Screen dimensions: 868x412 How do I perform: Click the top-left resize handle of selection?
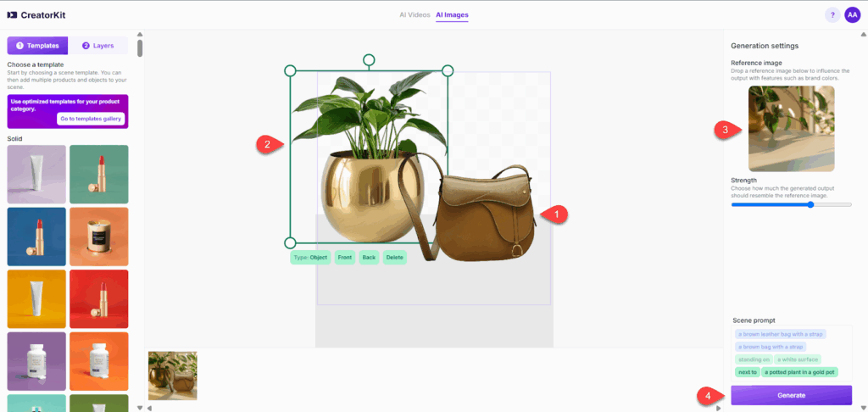click(290, 70)
